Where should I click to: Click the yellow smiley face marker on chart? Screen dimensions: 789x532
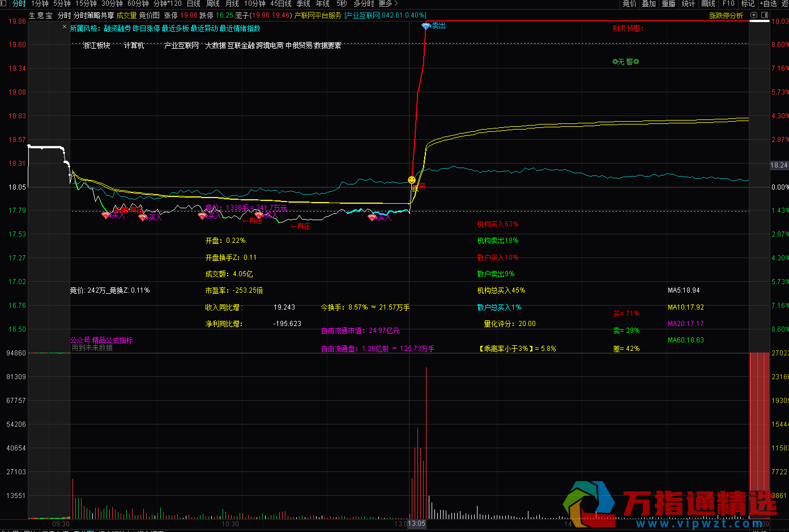412,179
